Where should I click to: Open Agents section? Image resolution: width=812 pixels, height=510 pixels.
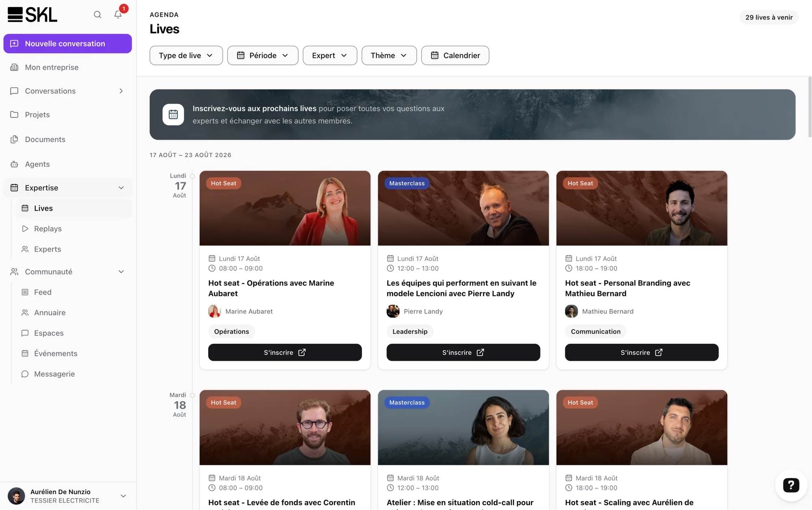[68, 164]
